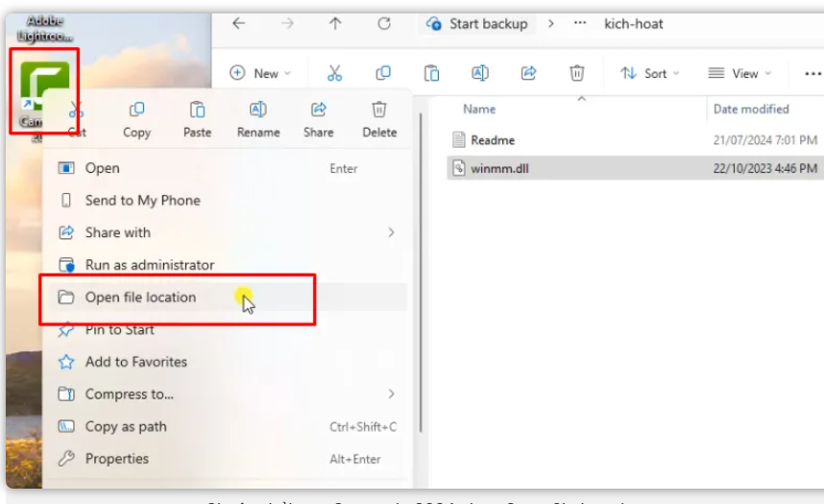The image size is (824, 504).
Task: Sort files by the Name column header
Action: click(479, 109)
